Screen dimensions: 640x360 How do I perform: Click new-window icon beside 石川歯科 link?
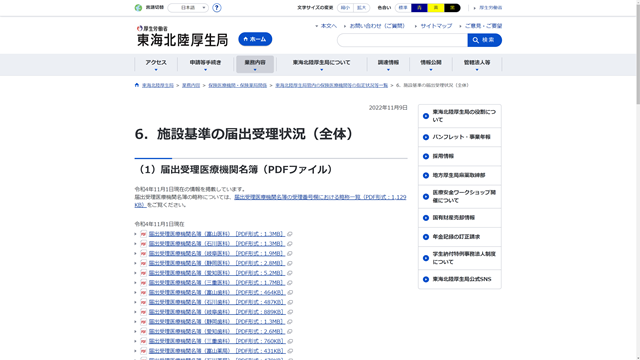click(x=290, y=302)
